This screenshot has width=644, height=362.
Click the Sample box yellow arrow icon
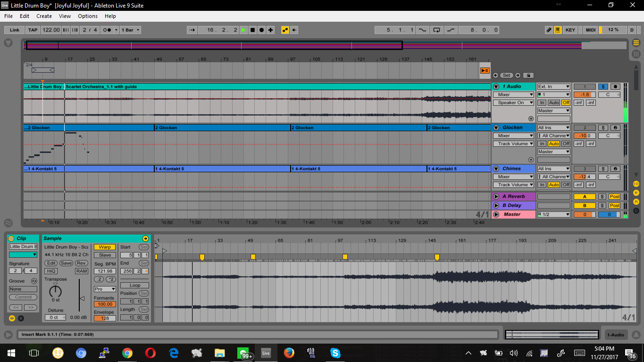145,238
